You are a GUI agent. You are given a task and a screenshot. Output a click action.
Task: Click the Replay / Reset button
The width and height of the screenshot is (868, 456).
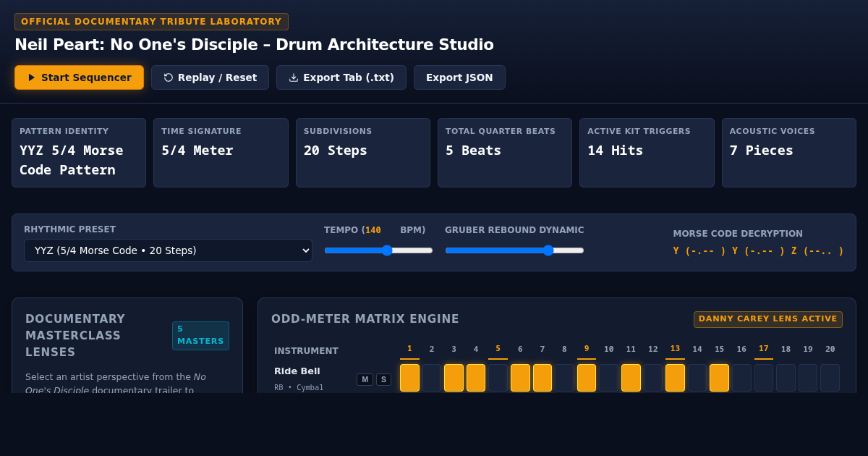click(x=210, y=77)
